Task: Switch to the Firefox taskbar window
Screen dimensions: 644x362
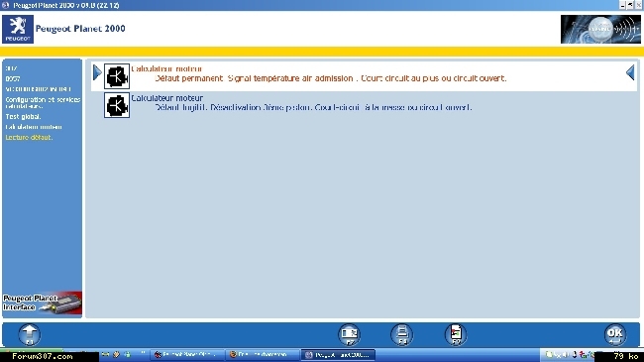Action: coord(261,355)
